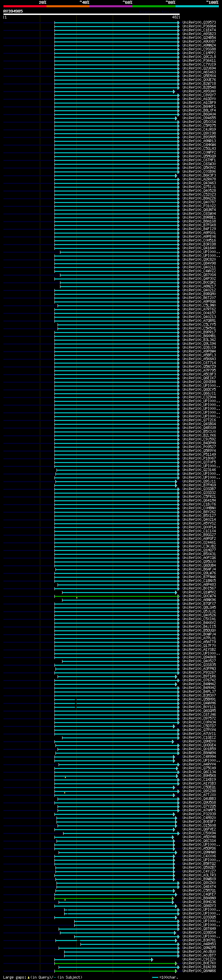Select the UniRef100_Q43463 label

(x=199, y=183)
